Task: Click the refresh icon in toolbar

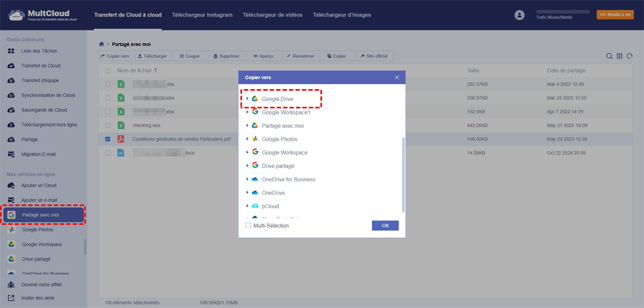Action: (630, 56)
